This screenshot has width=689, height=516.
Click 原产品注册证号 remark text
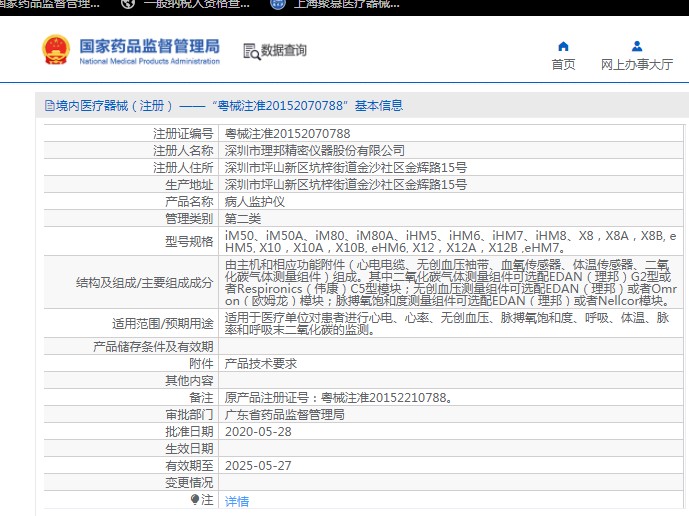point(338,398)
